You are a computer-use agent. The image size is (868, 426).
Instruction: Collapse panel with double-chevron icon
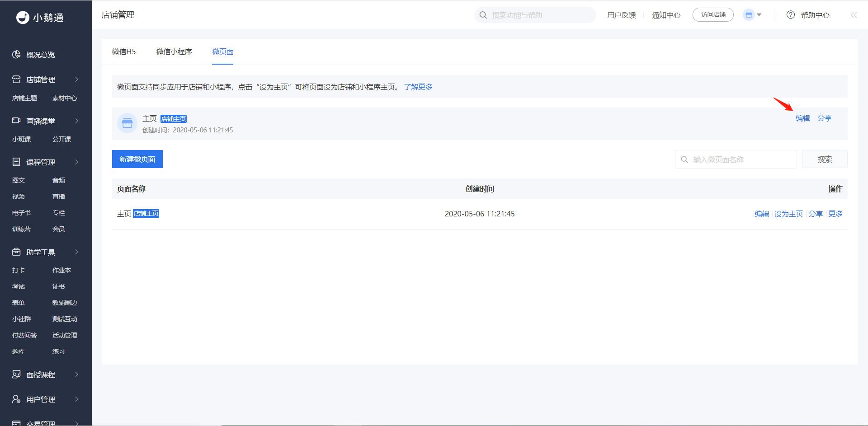(854, 15)
